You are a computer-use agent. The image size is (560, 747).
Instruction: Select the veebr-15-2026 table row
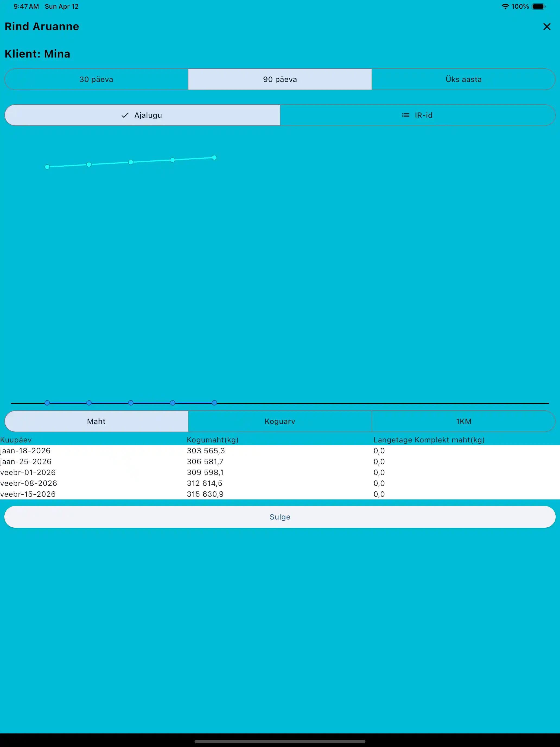click(x=28, y=494)
